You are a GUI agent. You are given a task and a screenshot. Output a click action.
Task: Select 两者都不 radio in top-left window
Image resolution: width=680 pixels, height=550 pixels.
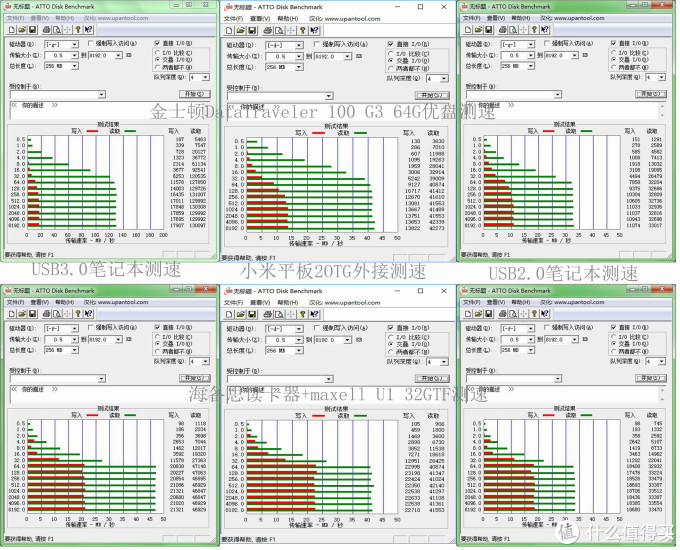[x=157, y=67]
